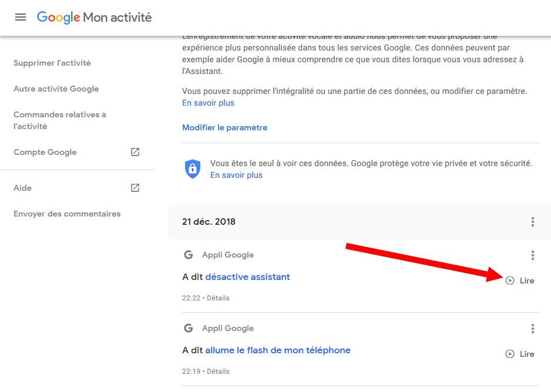Click Envoyer des commentaires
This screenshot has width=551, height=392.
tap(67, 214)
